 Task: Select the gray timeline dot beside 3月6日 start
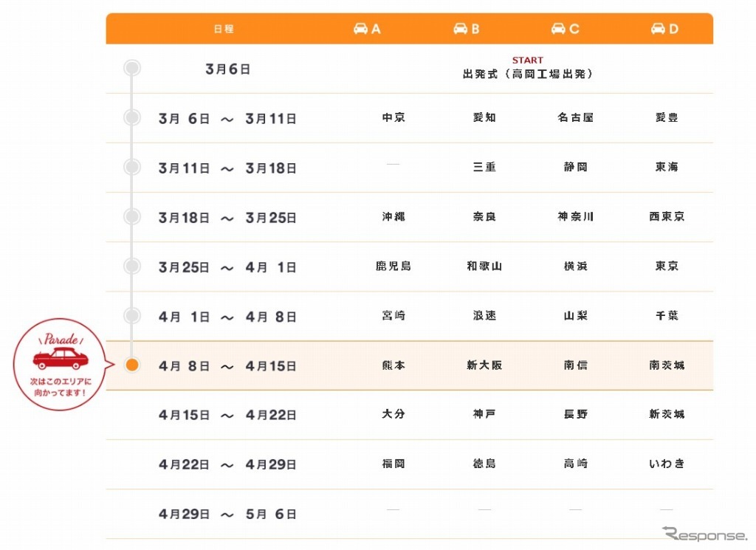coord(132,69)
